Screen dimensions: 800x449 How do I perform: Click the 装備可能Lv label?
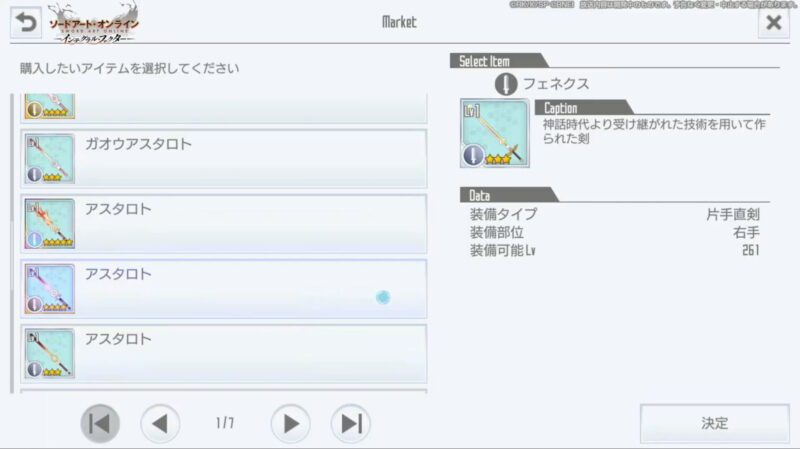click(503, 251)
